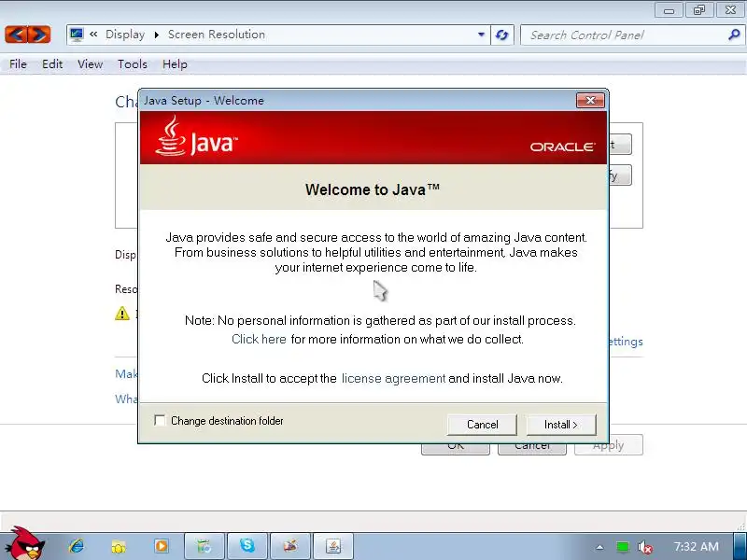This screenshot has height=560, width=747.
Task: Click the Display breadcrumb in the address bar
Action: 125,35
